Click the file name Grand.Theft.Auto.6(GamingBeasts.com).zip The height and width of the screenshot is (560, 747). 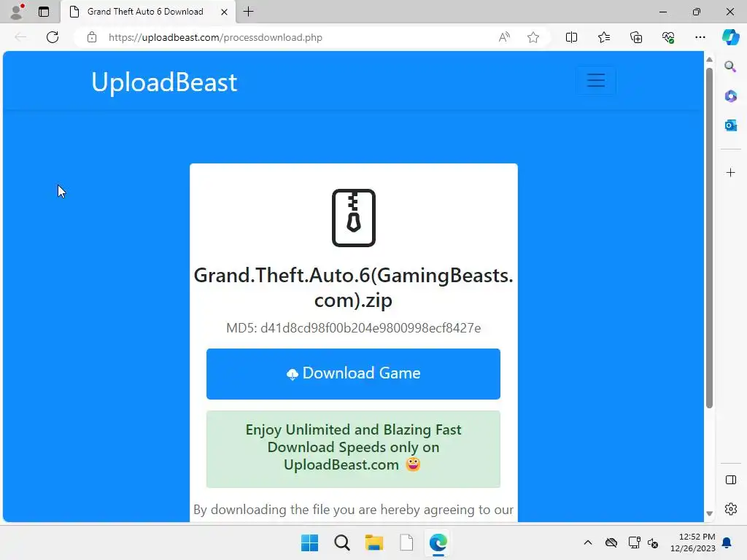tap(354, 287)
